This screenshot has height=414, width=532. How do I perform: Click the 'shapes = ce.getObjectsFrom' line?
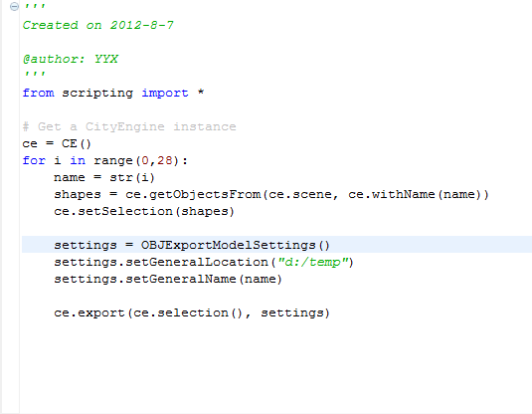pos(271,195)
